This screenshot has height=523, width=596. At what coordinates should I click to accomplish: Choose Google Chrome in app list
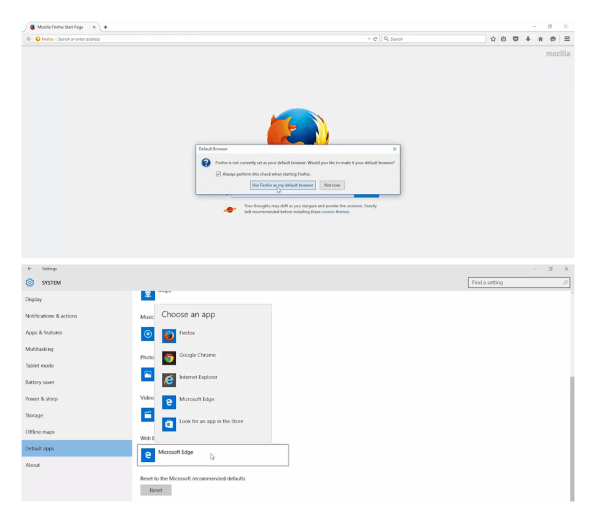click(213, 358)
